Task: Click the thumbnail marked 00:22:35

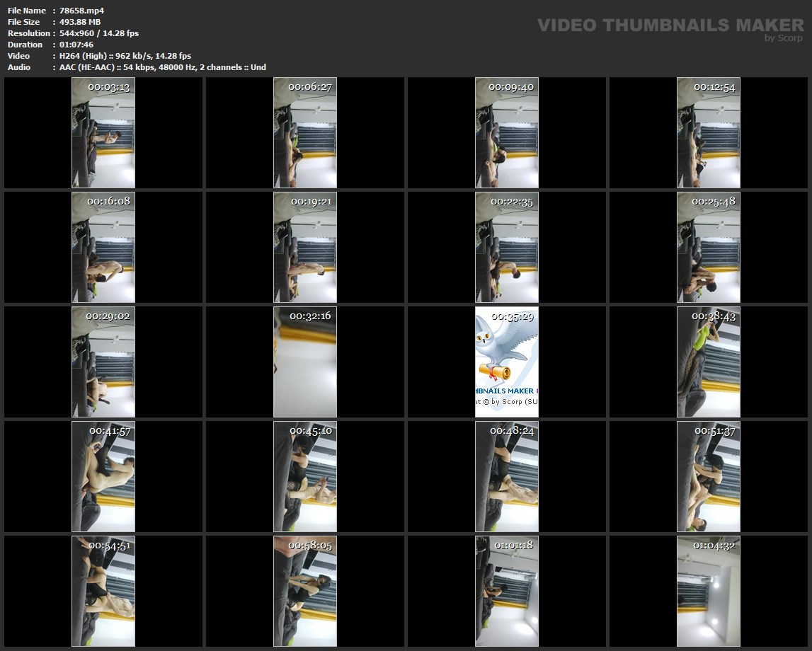Action: pyautogui.click(x=506, y=247)
